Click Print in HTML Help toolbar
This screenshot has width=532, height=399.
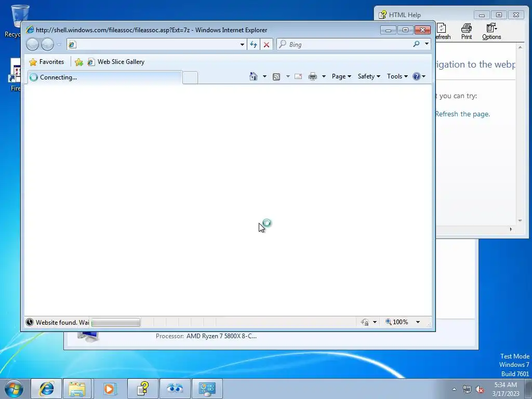point(467,32)
